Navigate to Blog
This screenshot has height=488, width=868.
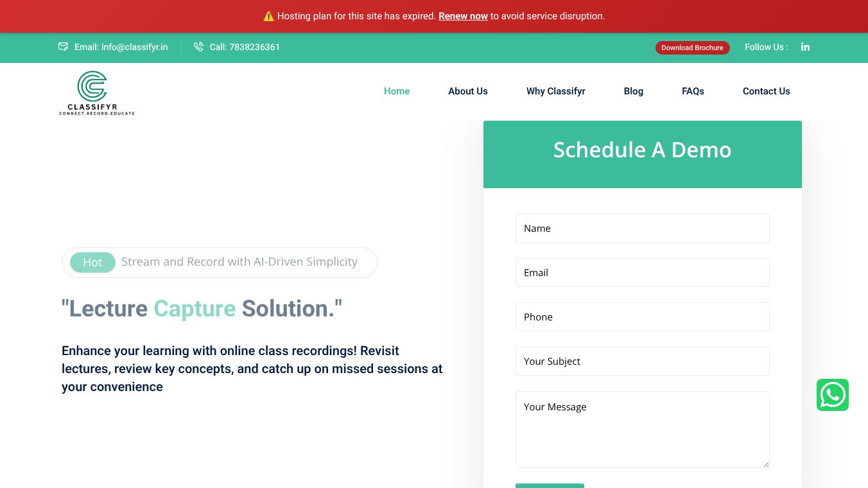(x=634, y=91)
